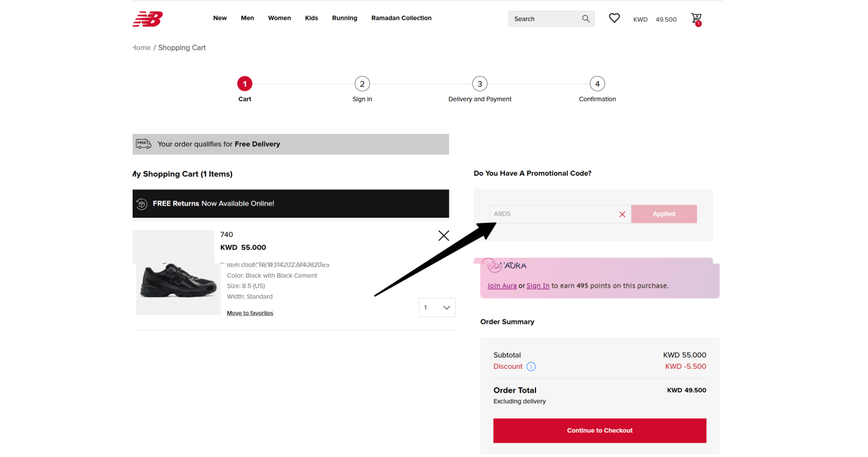This screenshot has width=868, height=457.
Task: Open the New menu
Action: (x=220, y=18)
